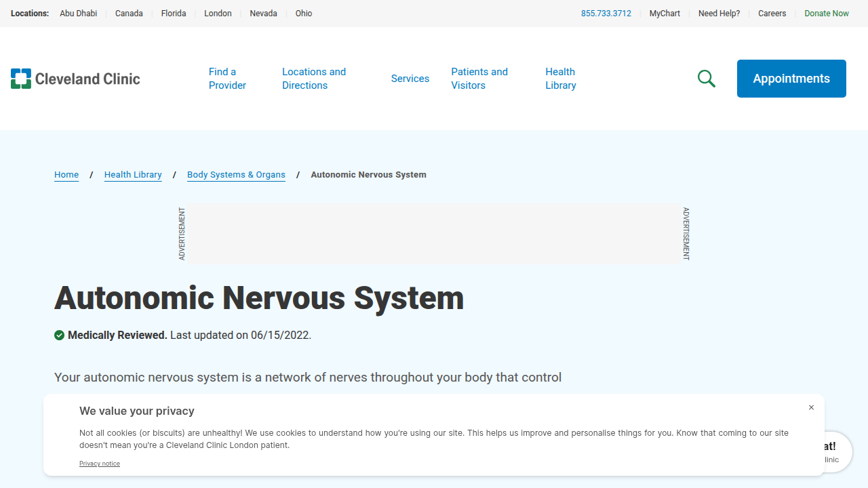Open the MyChart link
This screenshot has width=868, height=488.
click(x=665, y=14)
